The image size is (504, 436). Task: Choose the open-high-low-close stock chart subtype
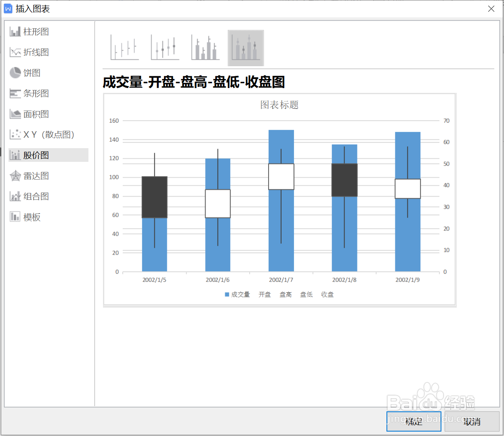165,48
